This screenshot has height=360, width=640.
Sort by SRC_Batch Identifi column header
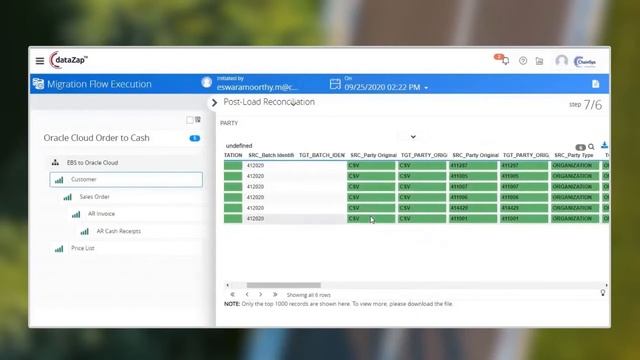[x=271, y=155]
